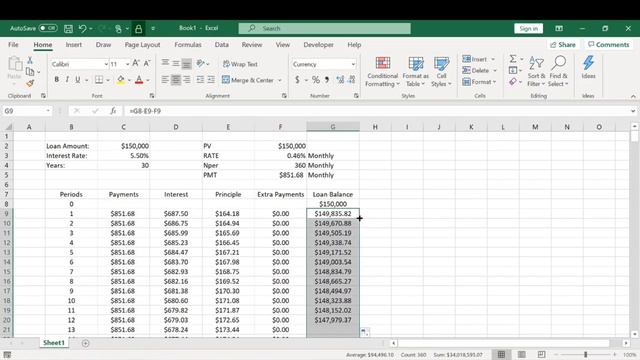Click the Sign in button
Image resolution: width=640 pixels, height=360 pixels.
click(529, 28)
